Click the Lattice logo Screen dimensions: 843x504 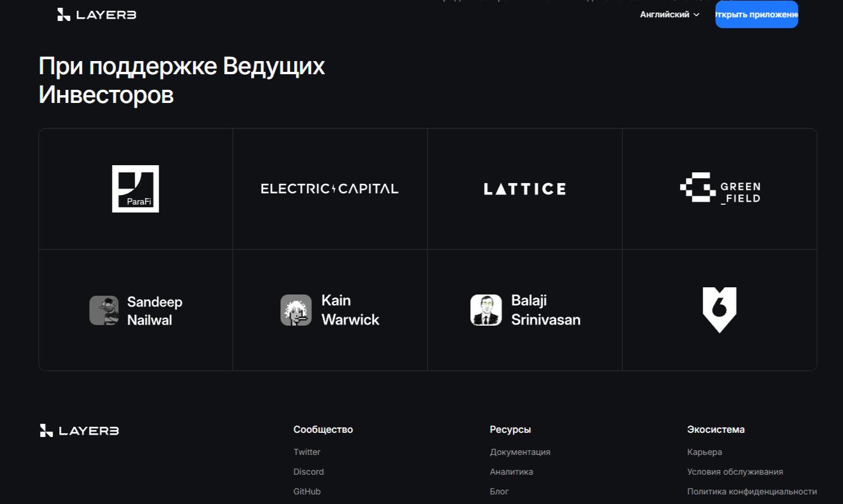tap(525, 189)
